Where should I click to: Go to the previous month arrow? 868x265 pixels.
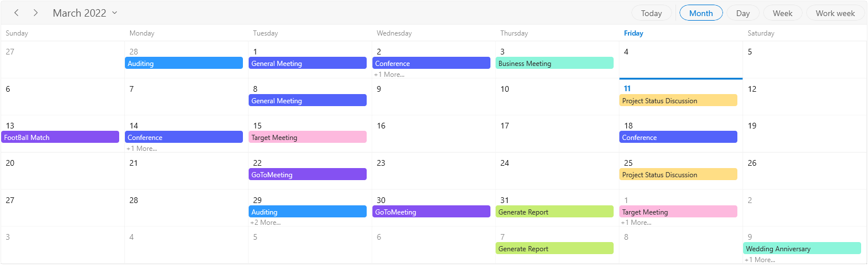pos(17,13)
